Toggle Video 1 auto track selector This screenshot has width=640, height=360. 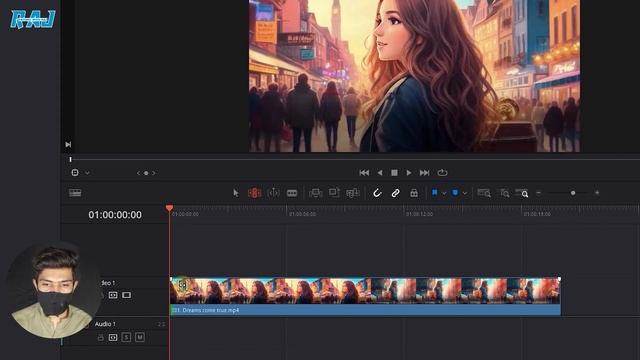113,295
